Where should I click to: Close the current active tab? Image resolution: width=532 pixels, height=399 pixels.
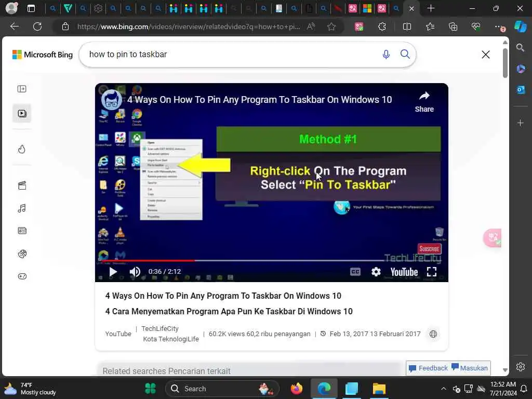pos(411,8)
